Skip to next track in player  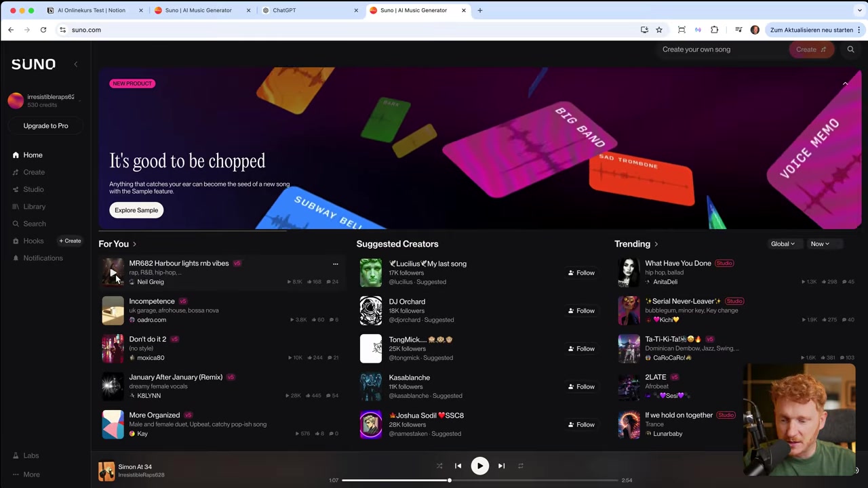(x=501, y=466)
